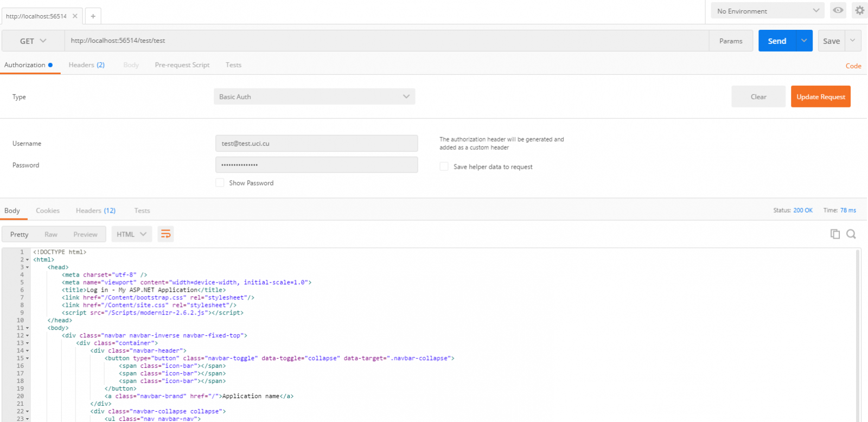868x422 pixels.
Task: Open the GET method dropdown
Action: pos(33,41)
